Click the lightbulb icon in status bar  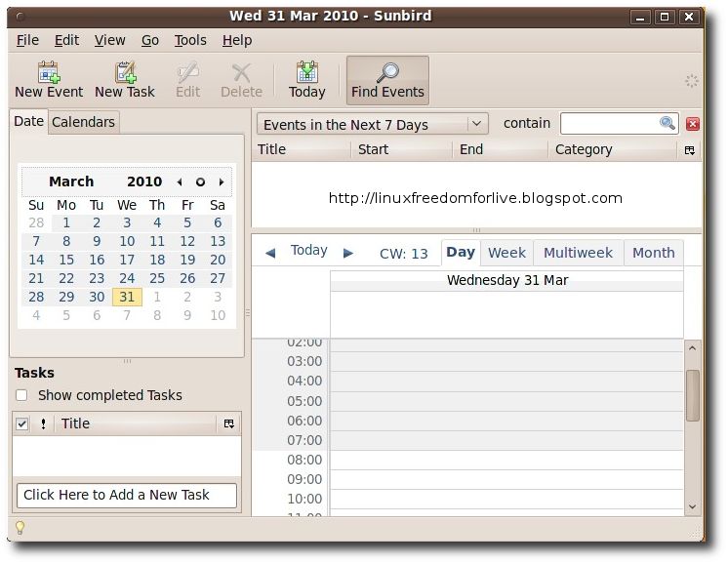pyautogui.click(x=20, y=528)
